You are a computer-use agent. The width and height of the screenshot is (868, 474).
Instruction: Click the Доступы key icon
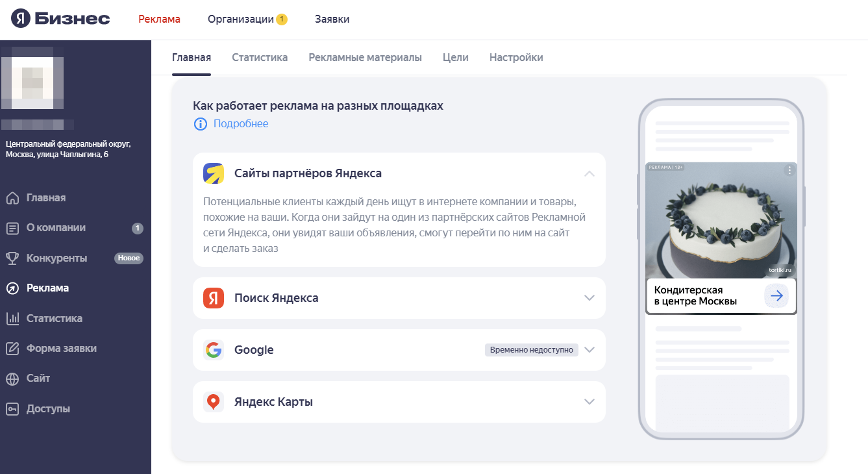pyautogui.click(x=12, y=409)
